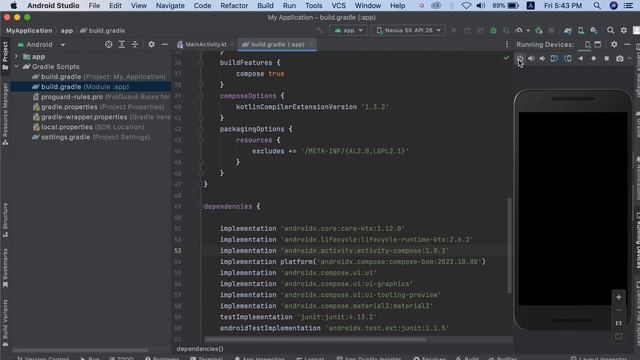Click the Running Devices window mode icon
The width and height of the screenshot is (640, 360).
click(x=598, y=44)
